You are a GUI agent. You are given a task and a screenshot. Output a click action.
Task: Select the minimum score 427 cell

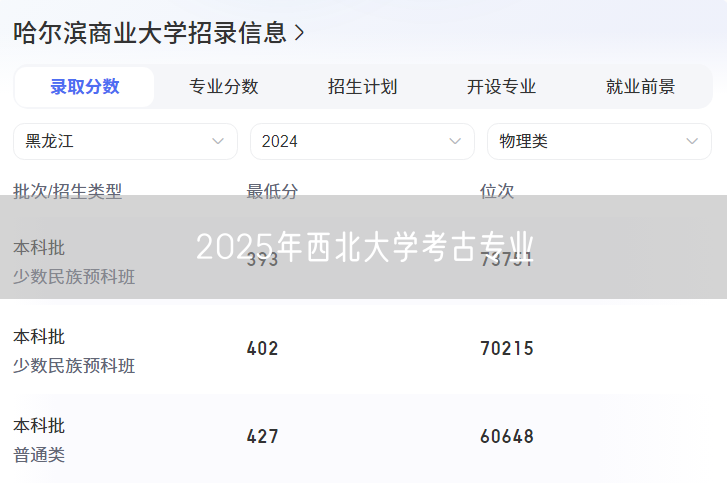pyautogui.click(x=263, y=437)
